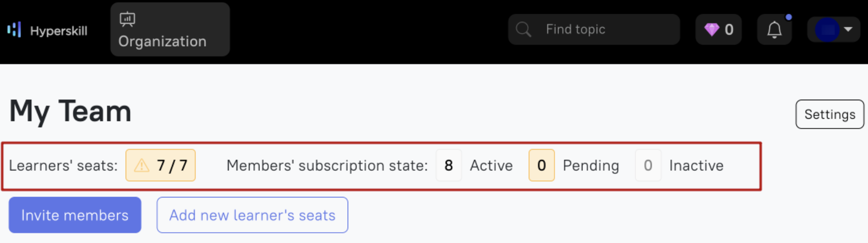868x243 pixels.
Task: Select the 0 Pending members count
Action: (541, 165)
